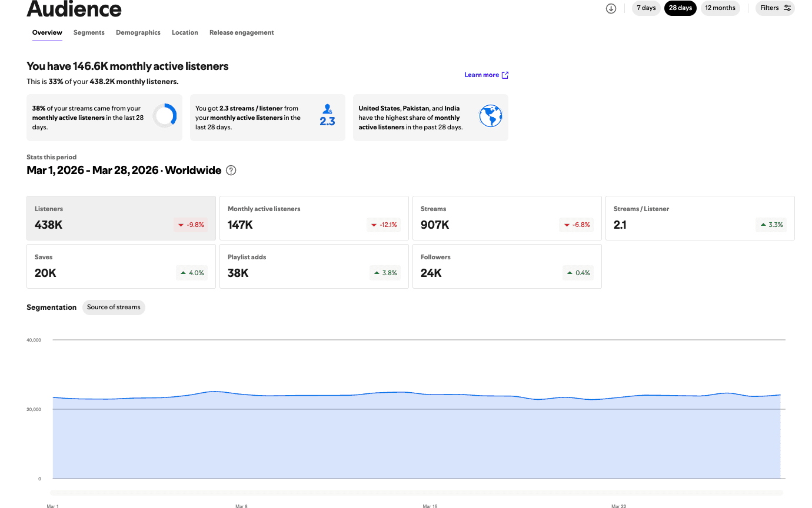
Task: Click the Segmentation label
Action: [x=52, y=308]
